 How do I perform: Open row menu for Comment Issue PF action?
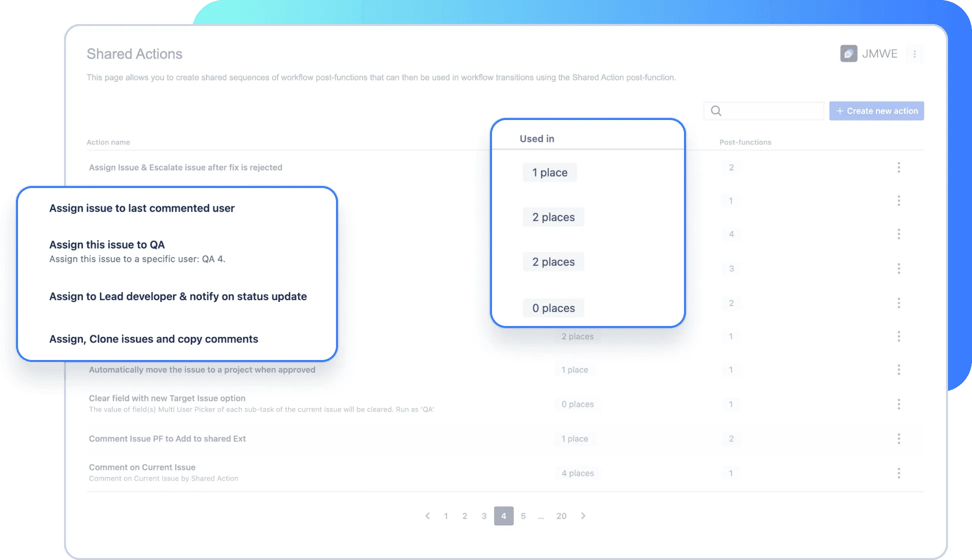pyautogui.click(x=898, y=438)
